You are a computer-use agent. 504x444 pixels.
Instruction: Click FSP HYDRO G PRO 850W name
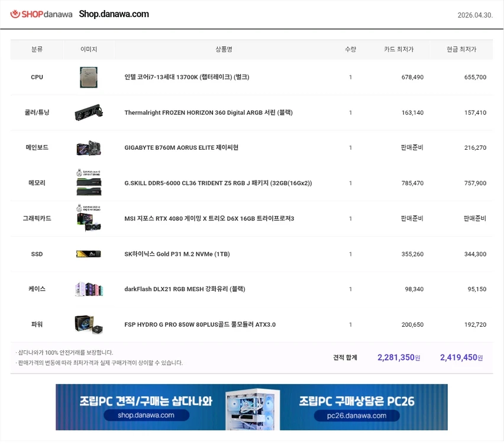click(200, 324)
